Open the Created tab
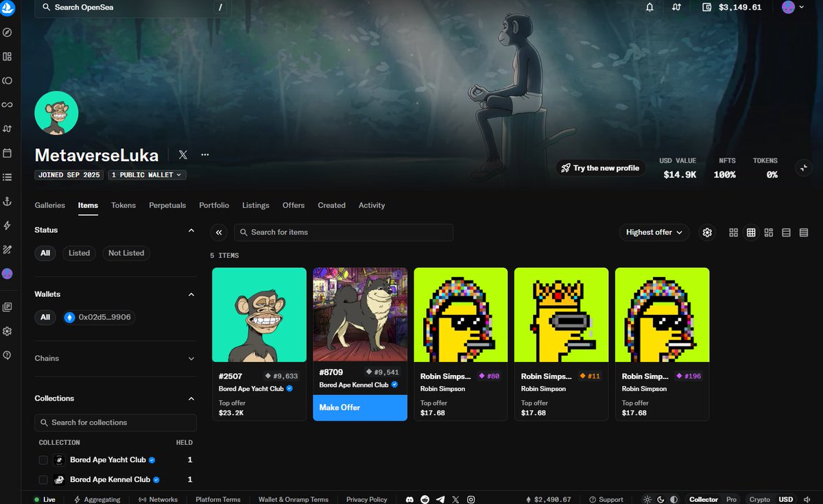The image size is (823, 504). pos(331,205)
